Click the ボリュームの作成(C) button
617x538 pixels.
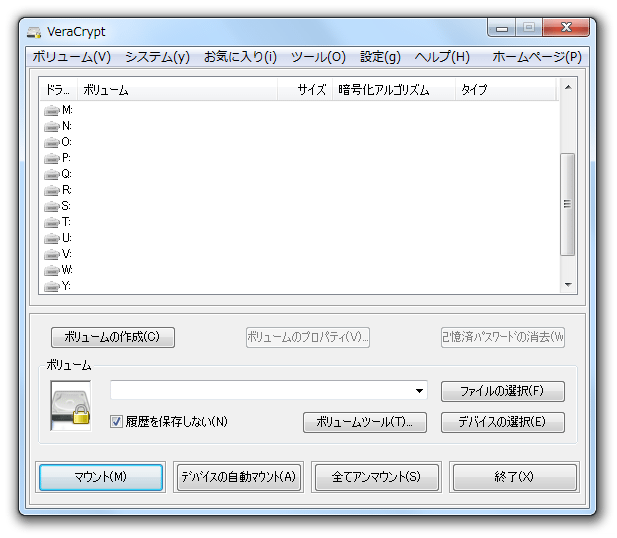click(113, 337)
